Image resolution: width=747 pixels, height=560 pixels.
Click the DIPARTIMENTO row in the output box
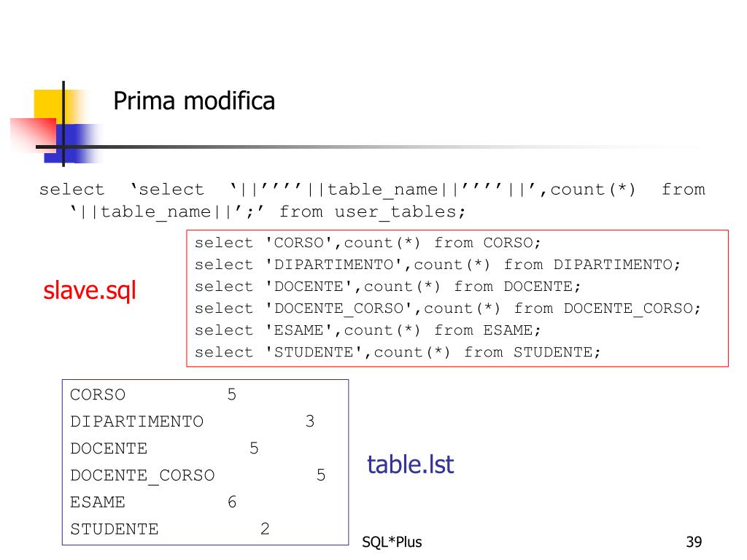[x=192, y=421]
